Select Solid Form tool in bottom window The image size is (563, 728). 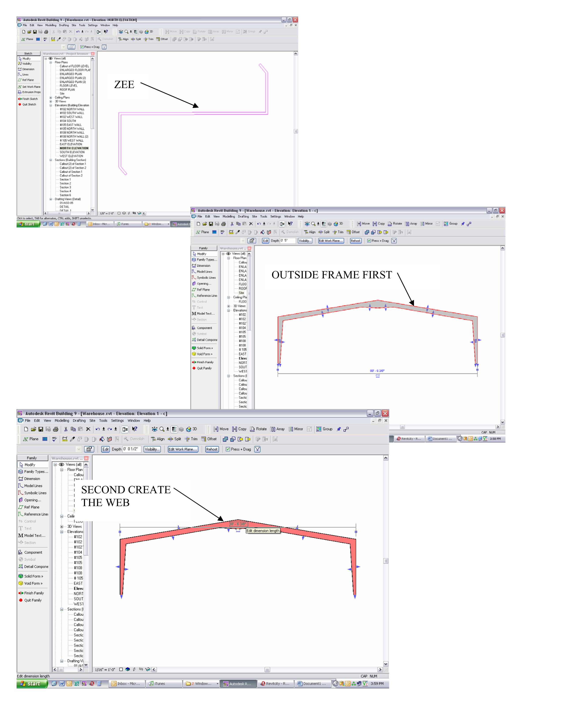32,576
